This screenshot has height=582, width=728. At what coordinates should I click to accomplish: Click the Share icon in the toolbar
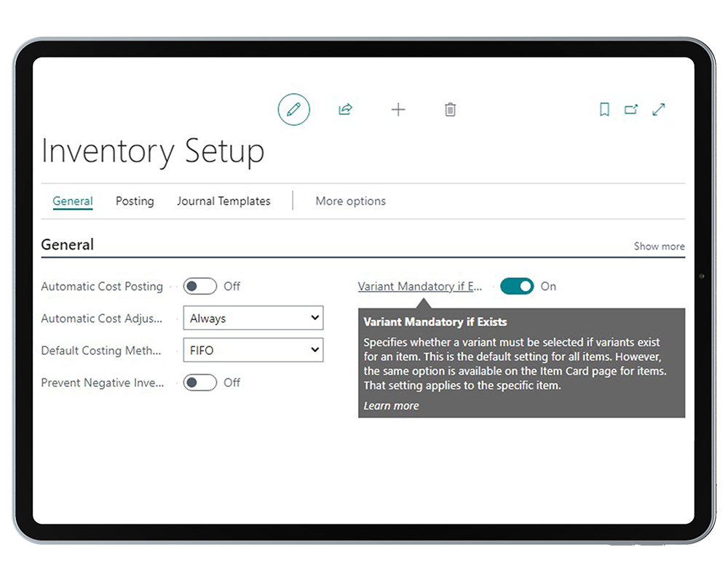click(x=345, y=110)
